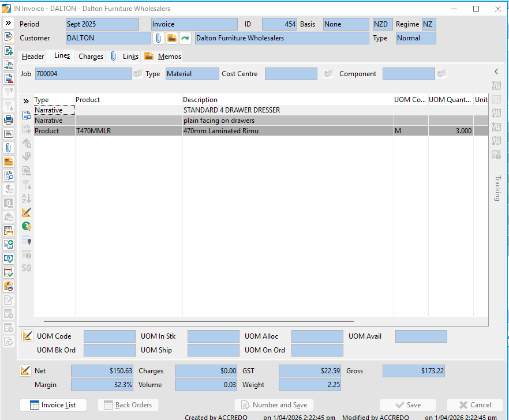Click the document search magnifier icon in left toolbar
This screenshot has width=509, height=420.
point(9,175)
